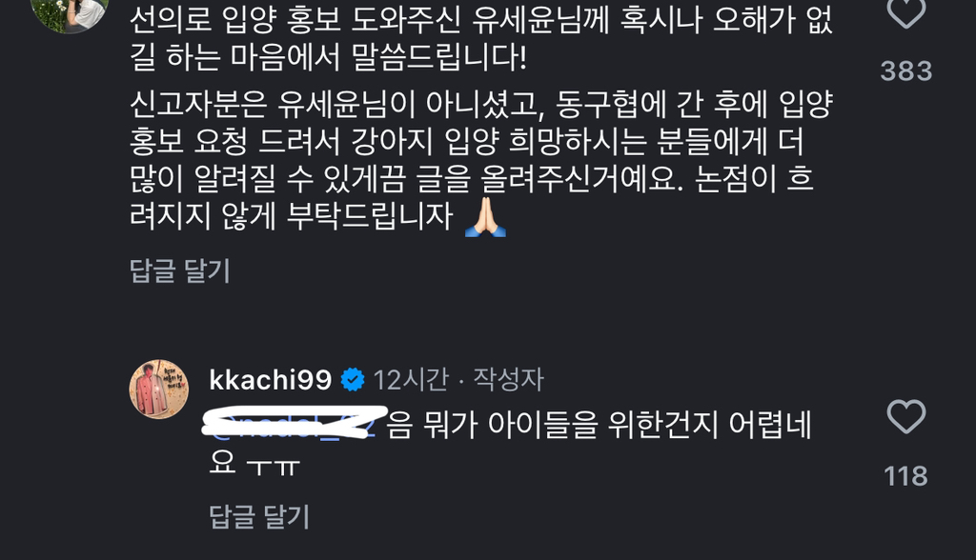Click the paragraph starting 신고자분은 유세윤님이
Image resolution: width=976 pixels, height=560 pixels.
click(481, 161)
